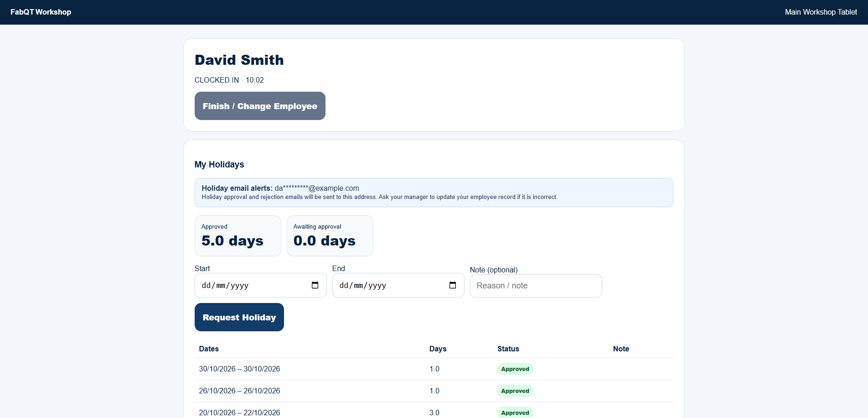868x418 pixels.
Task: Focus the End date field
Action: click(398, 285)
